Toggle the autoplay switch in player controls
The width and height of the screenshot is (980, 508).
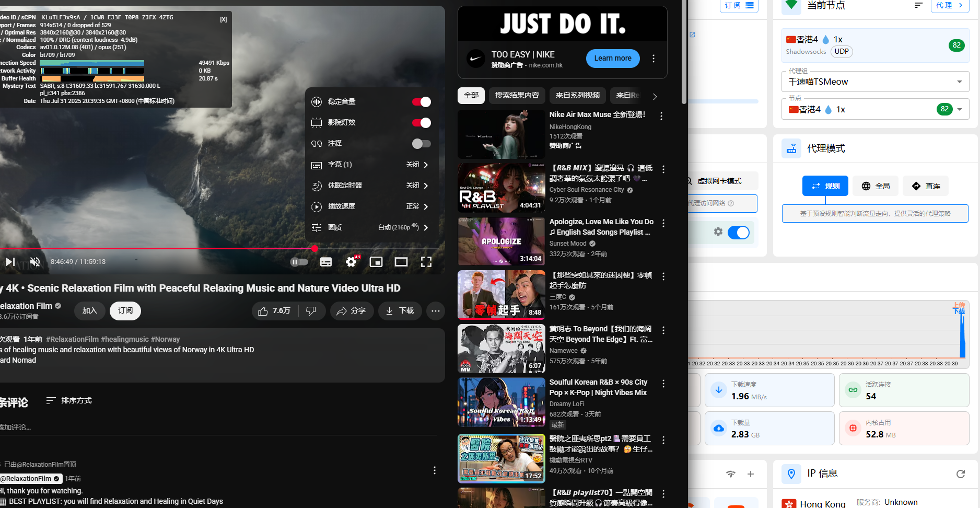pyautogui.click(x=299, y=262)
